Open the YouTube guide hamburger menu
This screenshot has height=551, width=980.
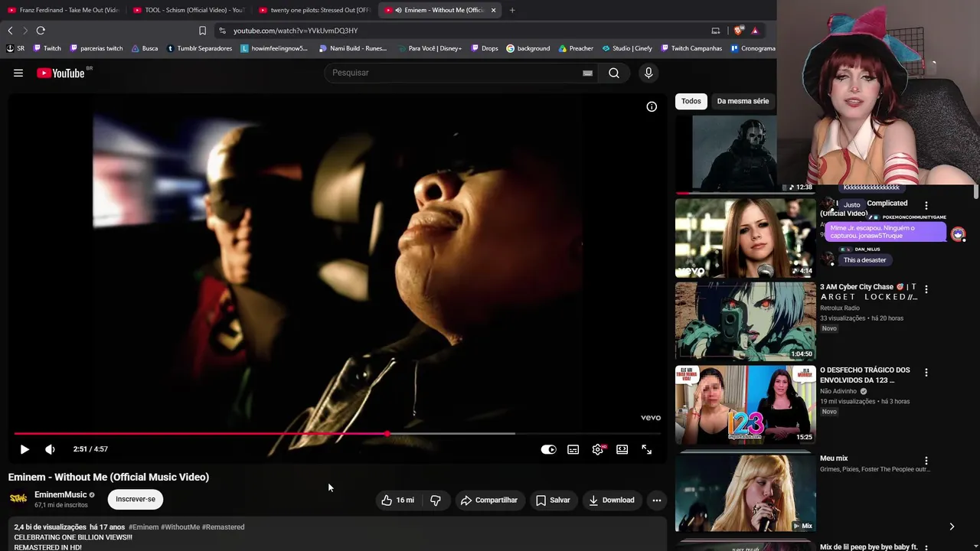[x=18, y=73]
